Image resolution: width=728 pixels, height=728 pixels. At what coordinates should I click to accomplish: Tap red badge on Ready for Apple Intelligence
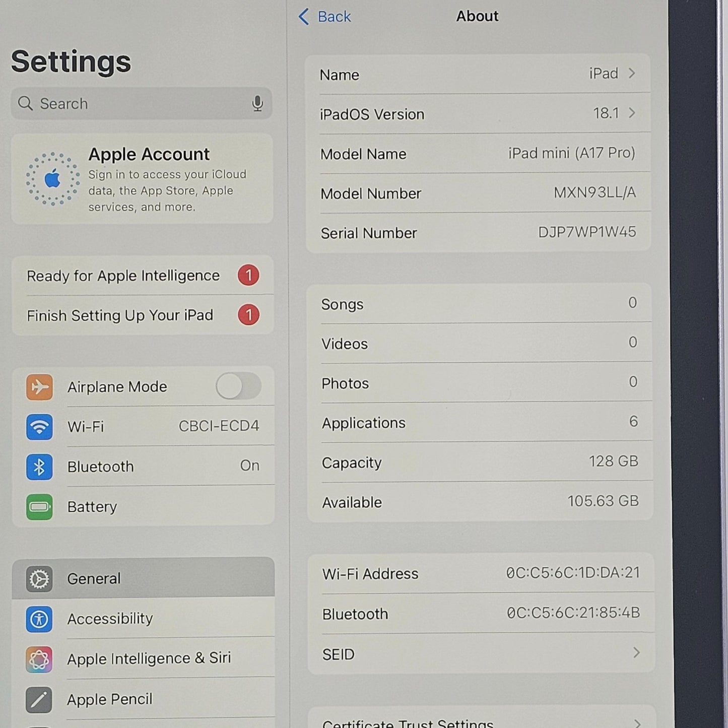click(248, 275)
